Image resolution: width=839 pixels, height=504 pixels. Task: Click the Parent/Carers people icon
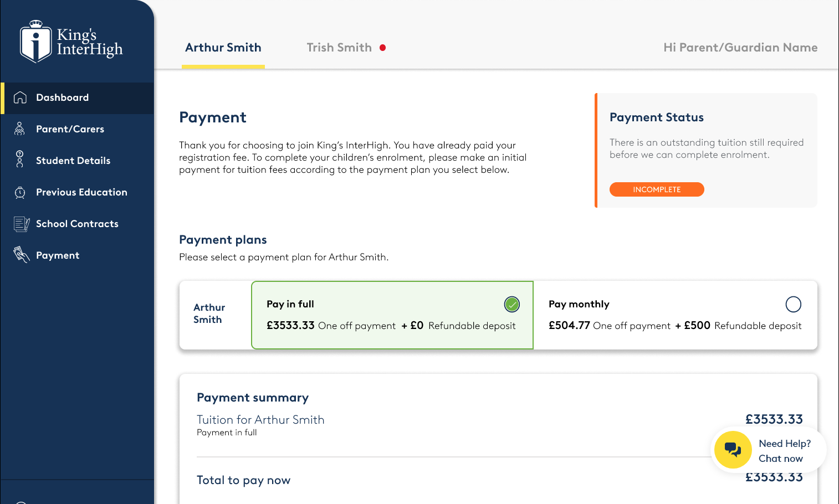tap(20, 129)
